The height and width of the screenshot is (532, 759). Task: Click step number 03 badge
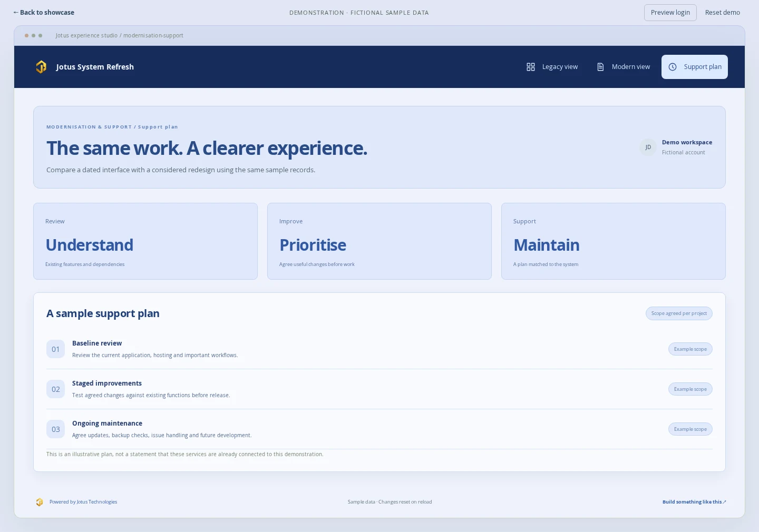pos(56,429)
